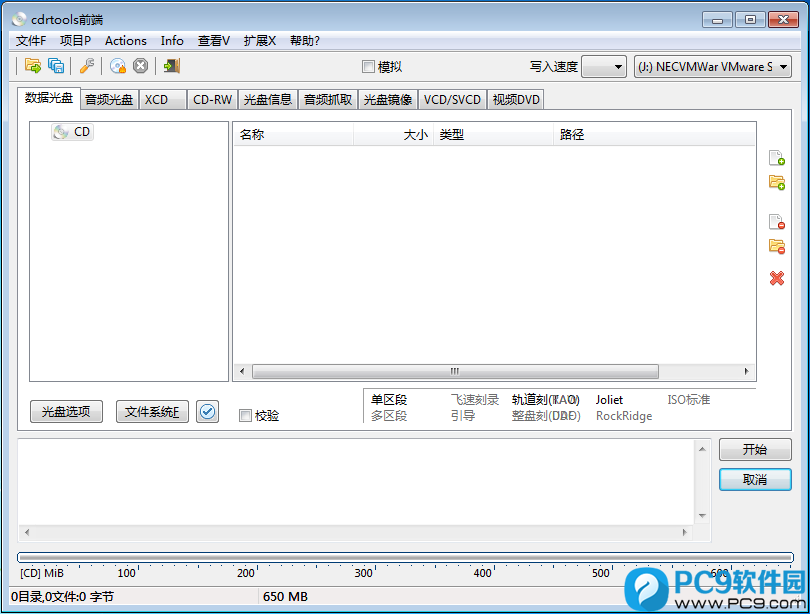Enable the 模拟 checkbox
Screen dimensions: 810x614
pyautogui.click(x=368, y=67)
